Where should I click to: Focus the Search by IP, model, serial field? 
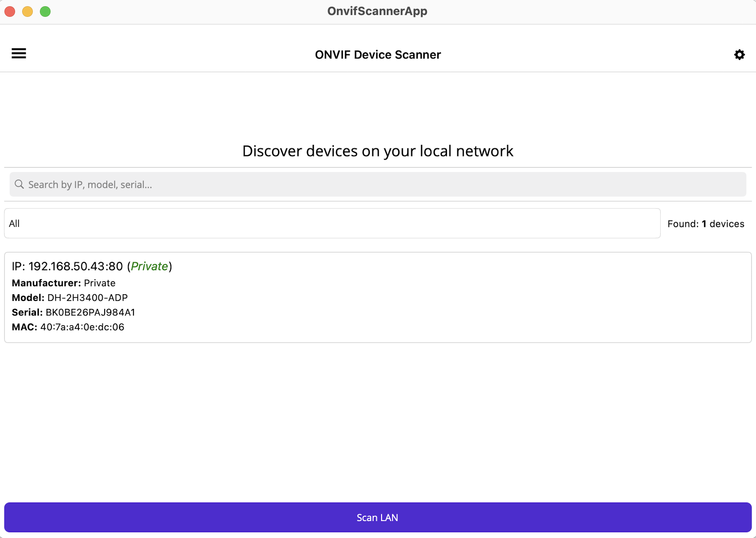(378, 184)
